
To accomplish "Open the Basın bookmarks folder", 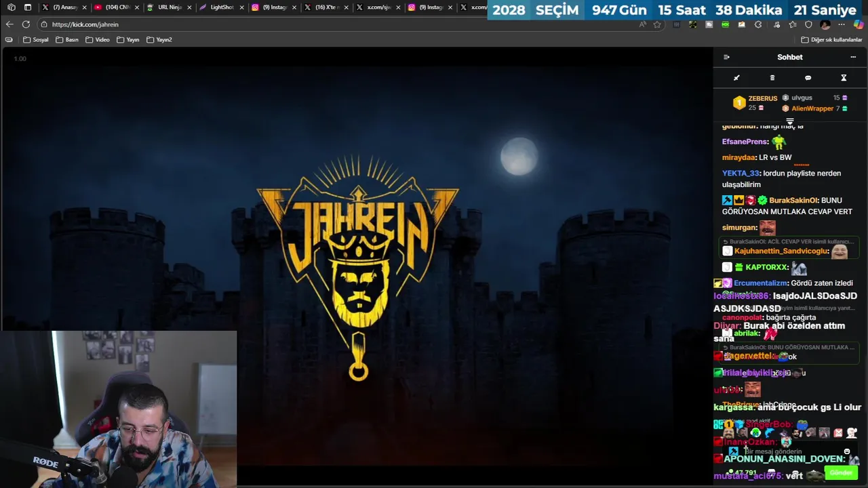I will [x=67, y=40].
